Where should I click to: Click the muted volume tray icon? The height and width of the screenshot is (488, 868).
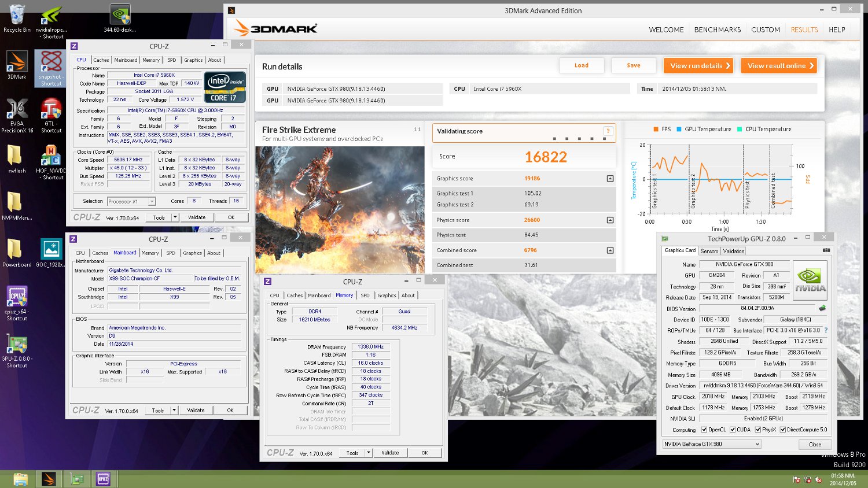tap(818, 480)
